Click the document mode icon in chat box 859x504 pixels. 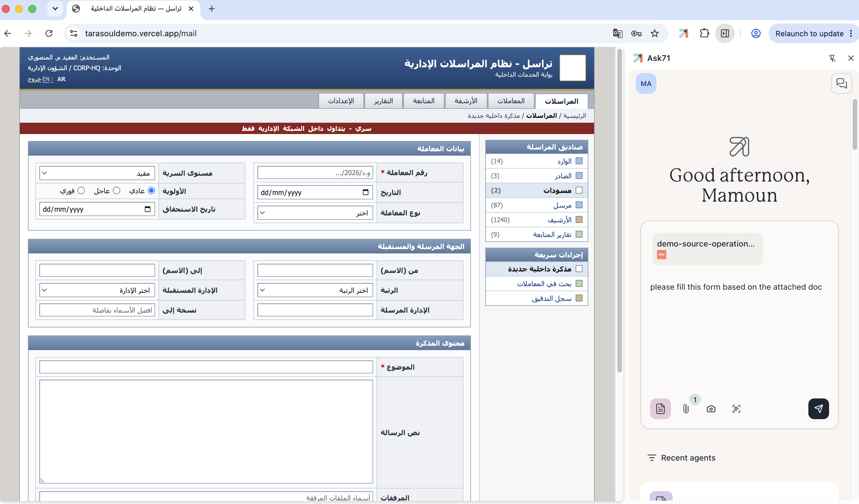tap(660, 408)
